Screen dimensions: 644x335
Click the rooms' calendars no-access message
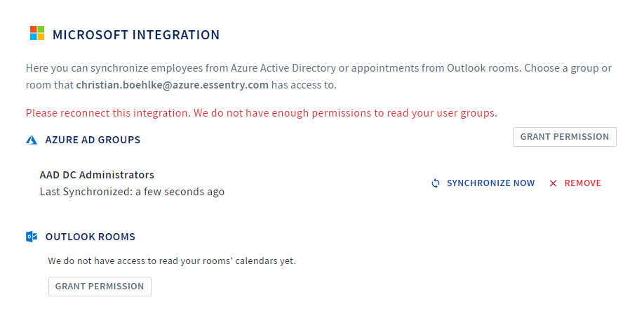point(172,261)
